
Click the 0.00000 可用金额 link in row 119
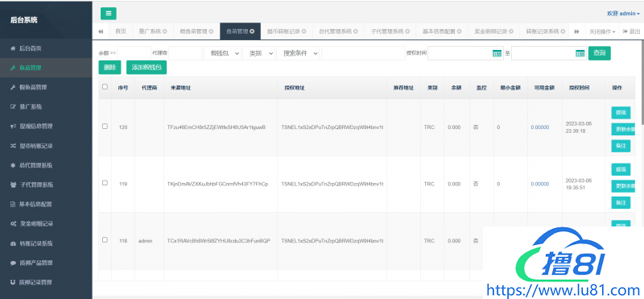(x=539, y=185)
